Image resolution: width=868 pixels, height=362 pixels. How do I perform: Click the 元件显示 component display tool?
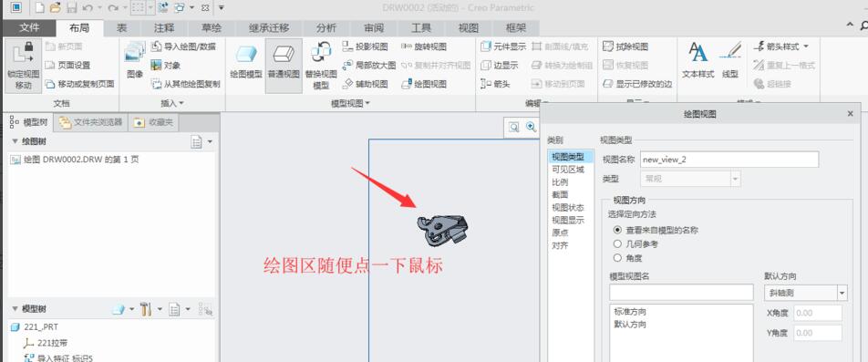[x=503, y=47]
